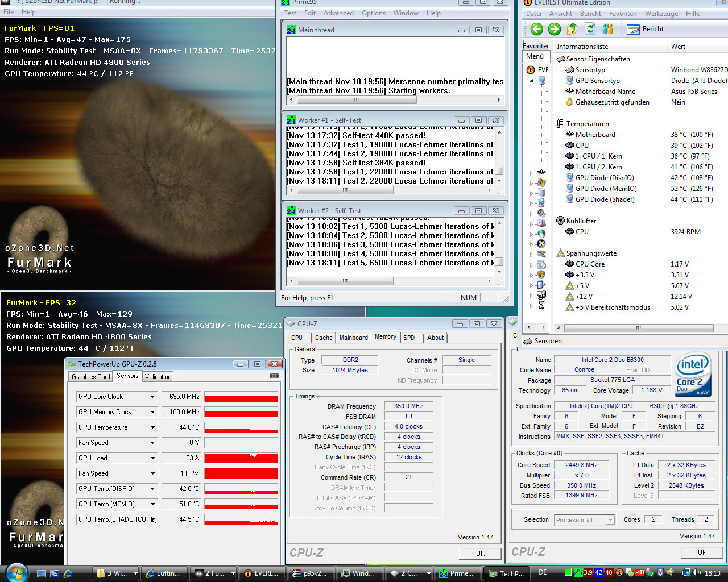
Task: Open the SPD tab in CPU-Z
Action: 409,338
